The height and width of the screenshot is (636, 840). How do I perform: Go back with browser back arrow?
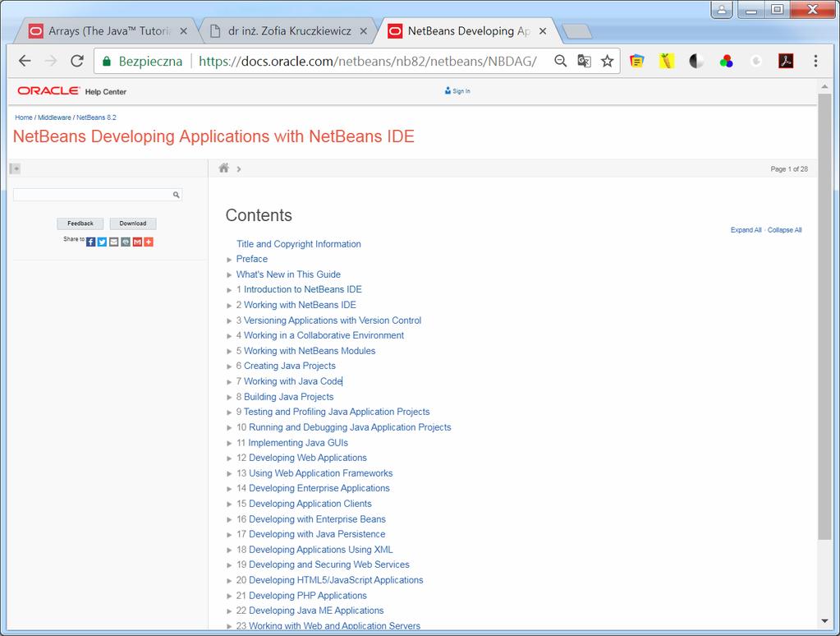pos(25,61)
